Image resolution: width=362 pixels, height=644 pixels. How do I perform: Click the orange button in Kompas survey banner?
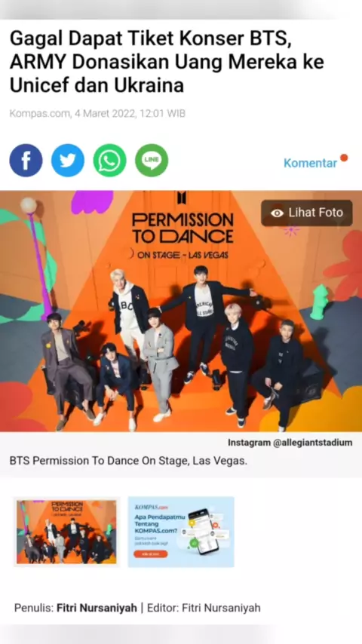tap(151, 554)
